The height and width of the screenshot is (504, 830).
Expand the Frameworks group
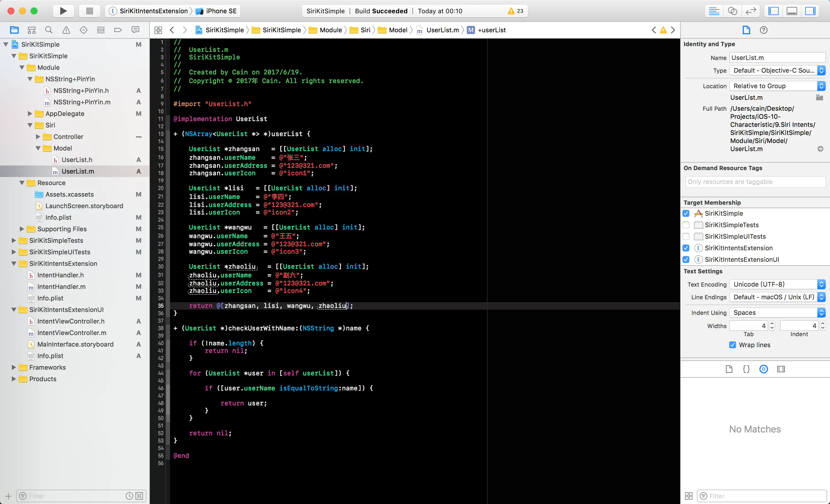14,367
